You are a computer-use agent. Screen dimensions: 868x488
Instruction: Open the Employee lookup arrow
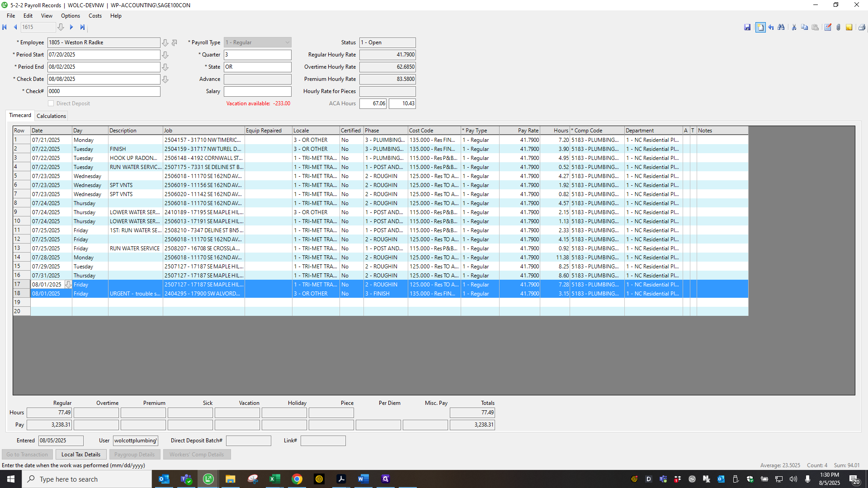pyautogui.click(x=165, y=42)
